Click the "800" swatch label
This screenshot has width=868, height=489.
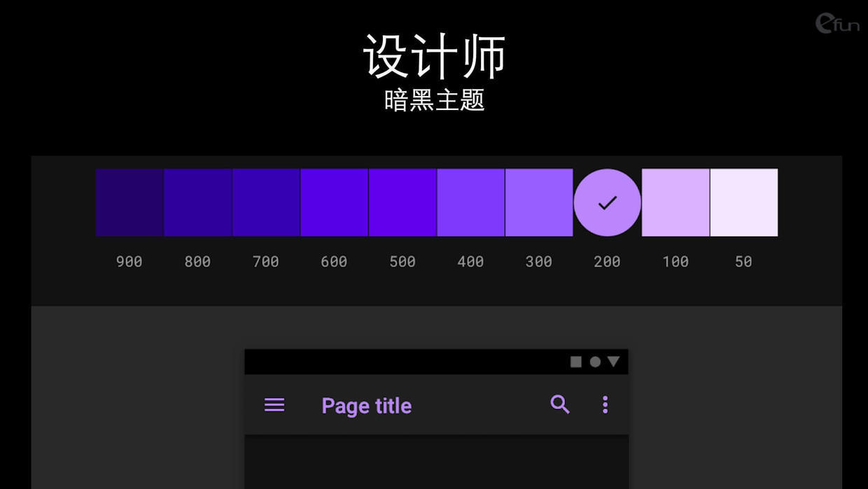197,261
